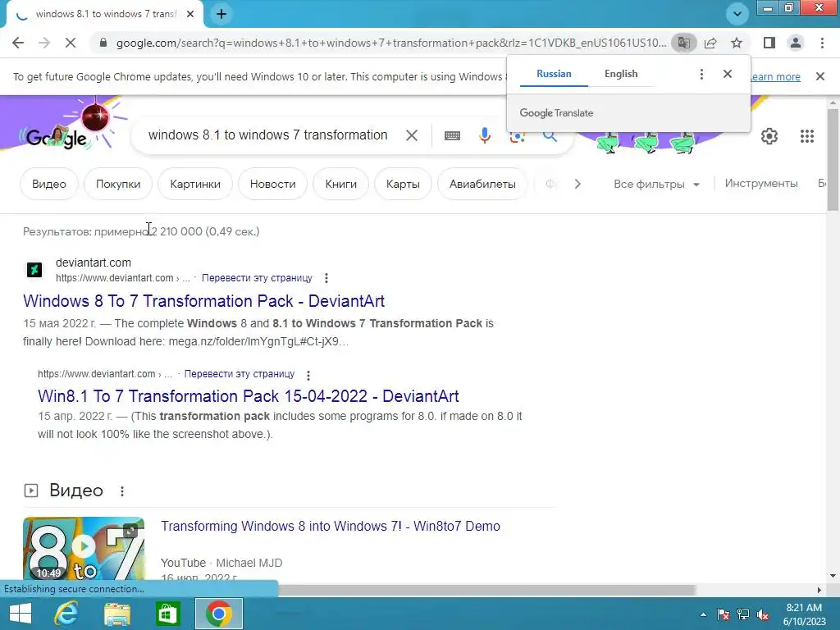Screen dimensions: 840x630
Task: Open the muted volume tray icon
Action: point(763,615)
